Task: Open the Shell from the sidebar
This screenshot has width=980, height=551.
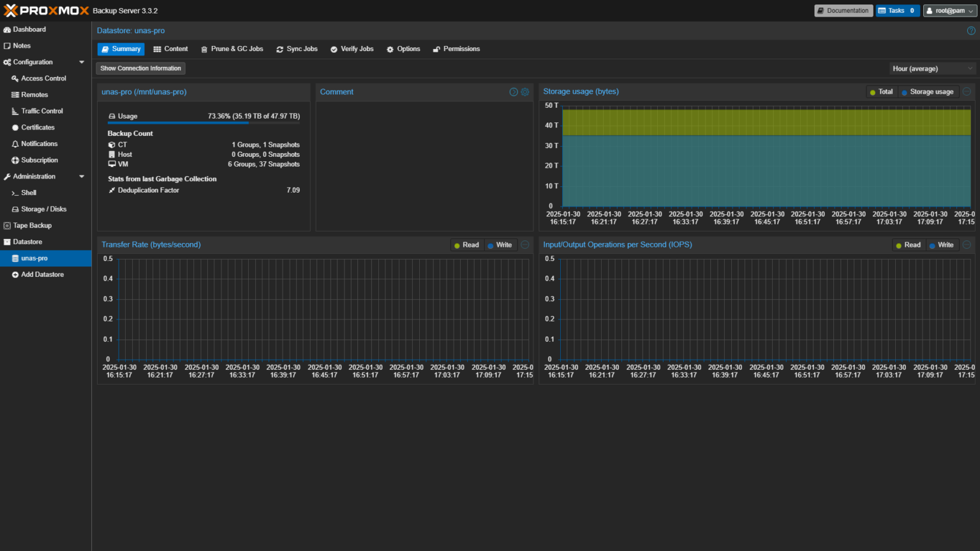Action: (28, 193)
